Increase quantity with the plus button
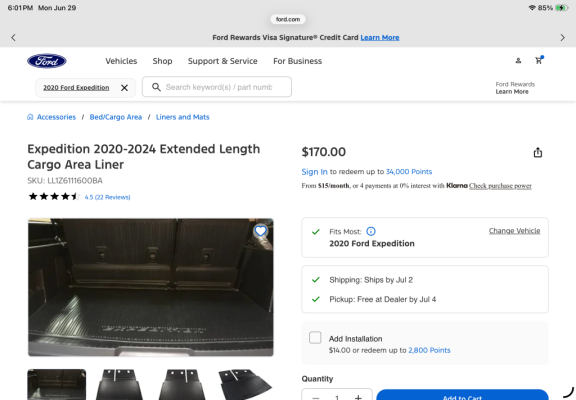Image resolution: width=576 pixels, height=400 pixels. pyautogui.click(x=358, y=397)
